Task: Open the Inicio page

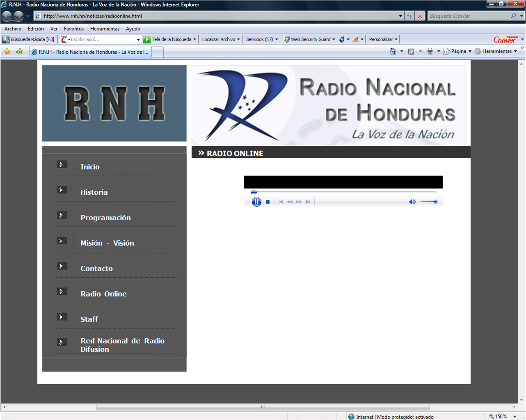Action: (90, 167)
